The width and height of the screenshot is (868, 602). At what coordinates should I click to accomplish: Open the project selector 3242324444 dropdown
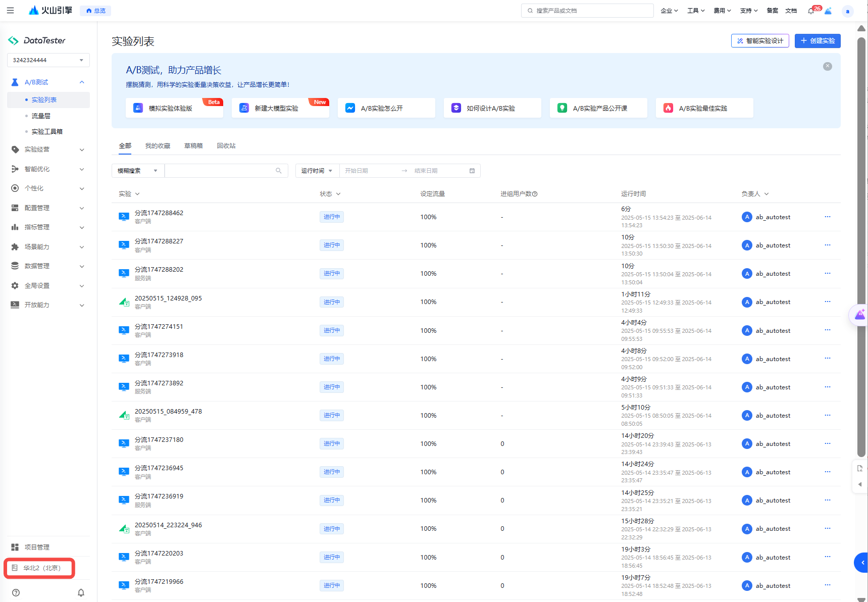48,60
